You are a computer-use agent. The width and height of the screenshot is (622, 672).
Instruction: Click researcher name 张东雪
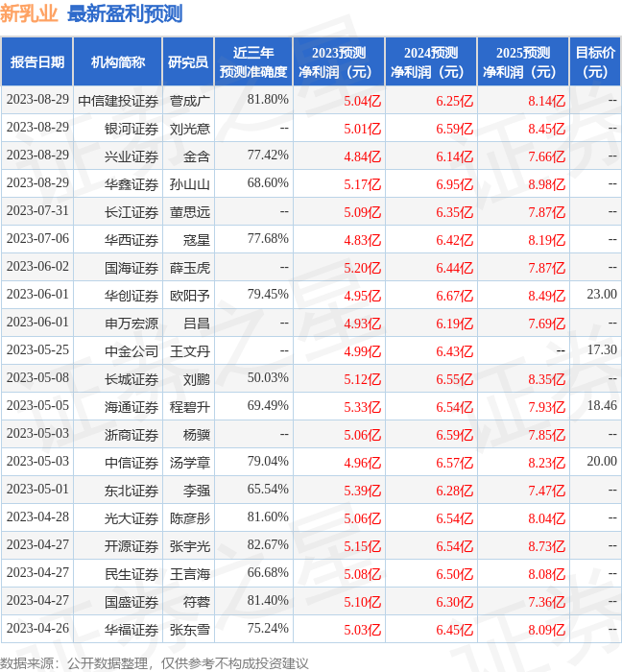pos(190,630)
